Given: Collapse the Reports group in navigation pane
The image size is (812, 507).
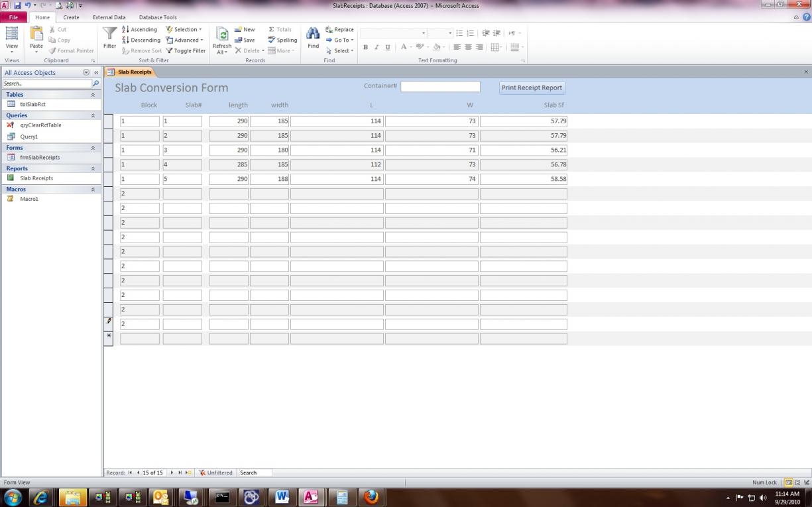Looking at the screenshot, I should 93,168.
